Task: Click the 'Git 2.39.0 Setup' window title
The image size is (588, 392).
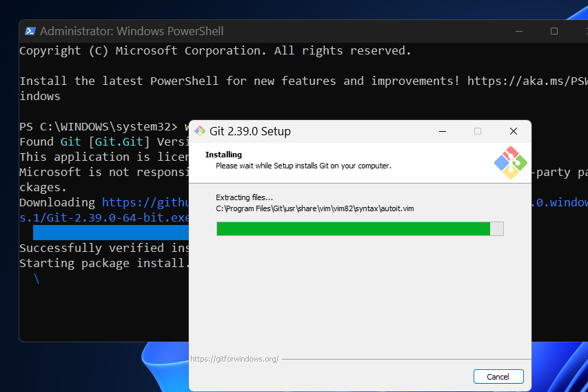Action: 250,131
